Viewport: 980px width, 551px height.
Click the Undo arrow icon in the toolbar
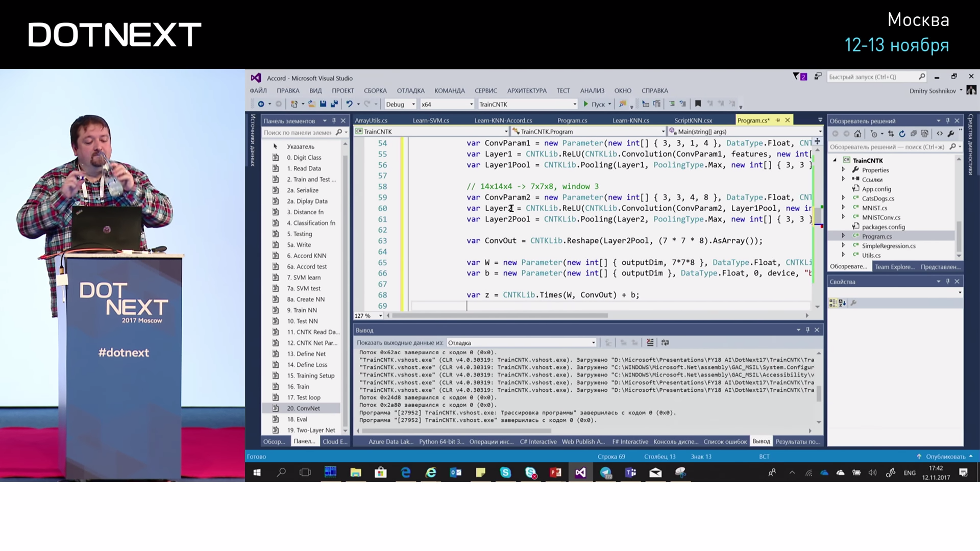click(349, 104)
